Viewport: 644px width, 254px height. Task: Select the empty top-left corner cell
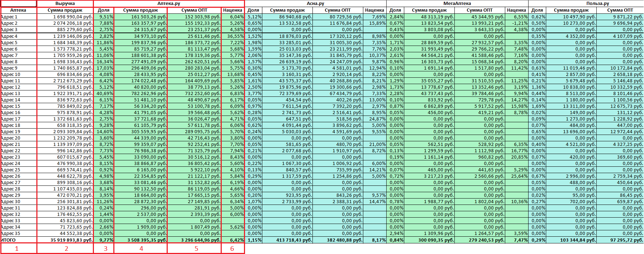pos(18,4)
